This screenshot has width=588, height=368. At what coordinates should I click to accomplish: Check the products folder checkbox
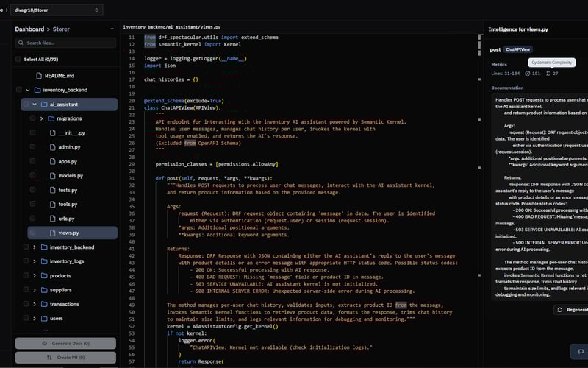26,275
